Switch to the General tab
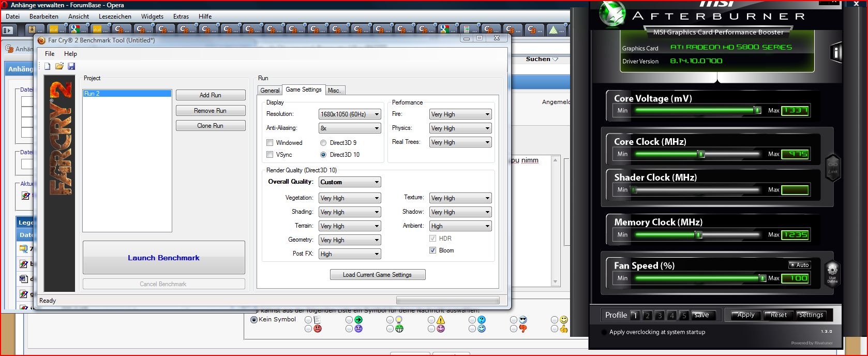The width and height of the screenshot is (868, 356). 270,90
